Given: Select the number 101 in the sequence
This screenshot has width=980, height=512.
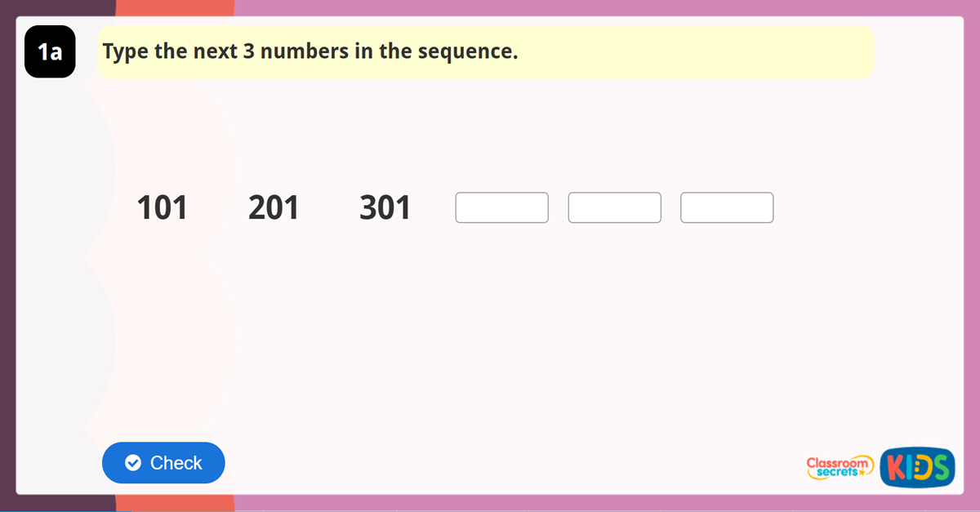Looking at the screenshot, I should [x=163, y=207].
